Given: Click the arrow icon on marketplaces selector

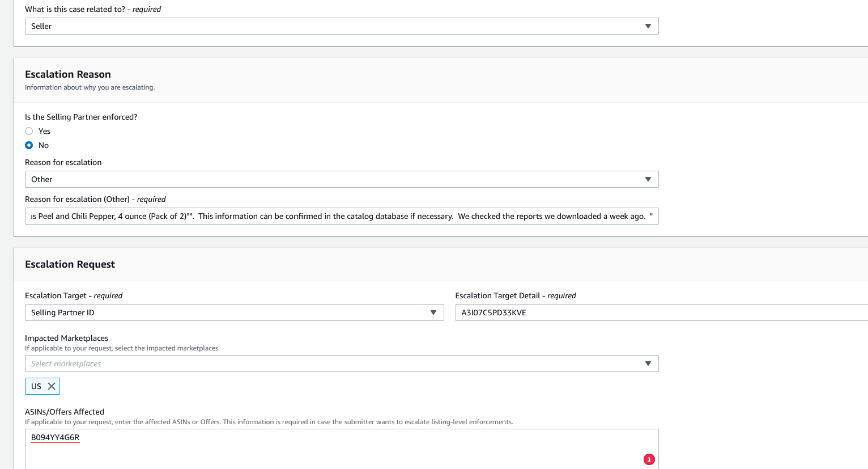Looking at the screenshot, I should click(648, 364).
